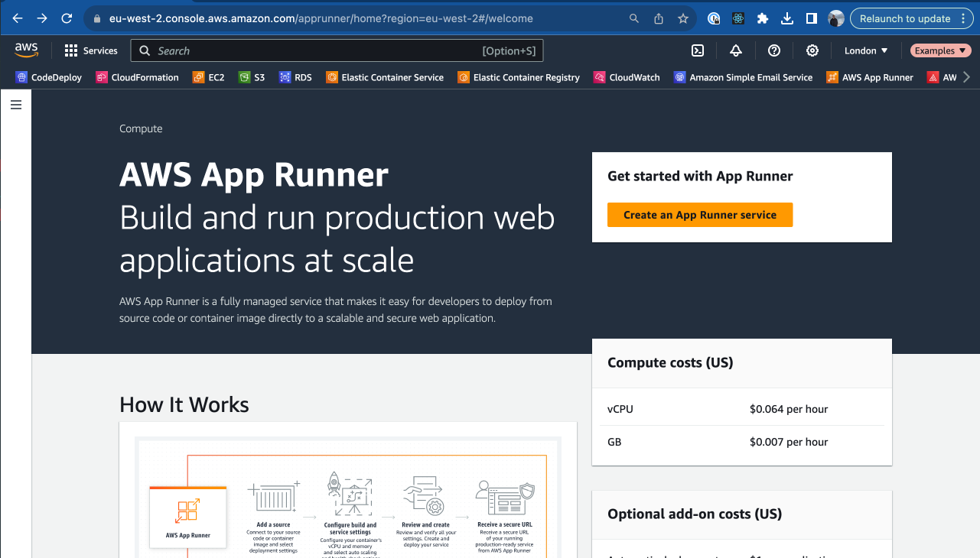Expand the Examples account dropdown
980x558 pixels.
click(939, 50)
